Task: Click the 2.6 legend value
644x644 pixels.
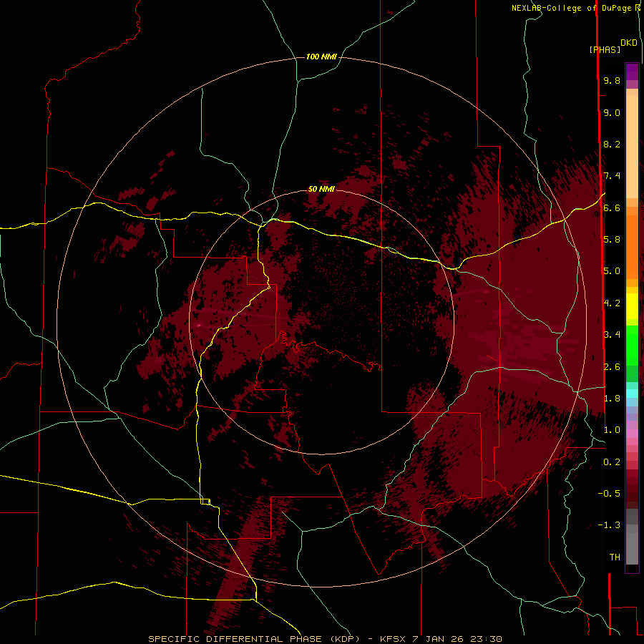Action: [x=612, y=367]
